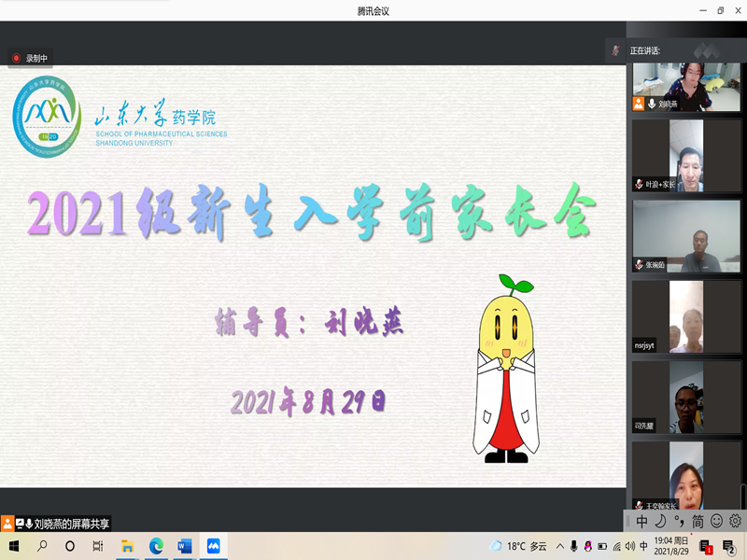Open the emoji panel in the IME toolbar
Screen dimensions: 747x560
point(717,521)
